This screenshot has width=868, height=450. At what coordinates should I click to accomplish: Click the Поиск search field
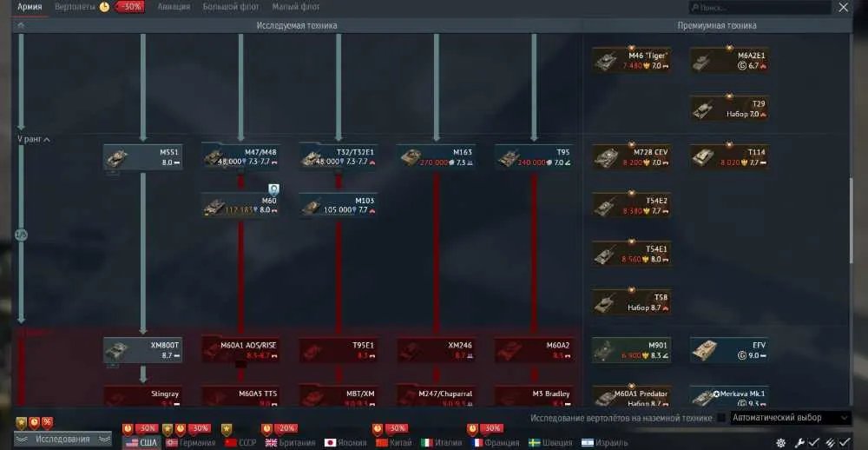760,8
